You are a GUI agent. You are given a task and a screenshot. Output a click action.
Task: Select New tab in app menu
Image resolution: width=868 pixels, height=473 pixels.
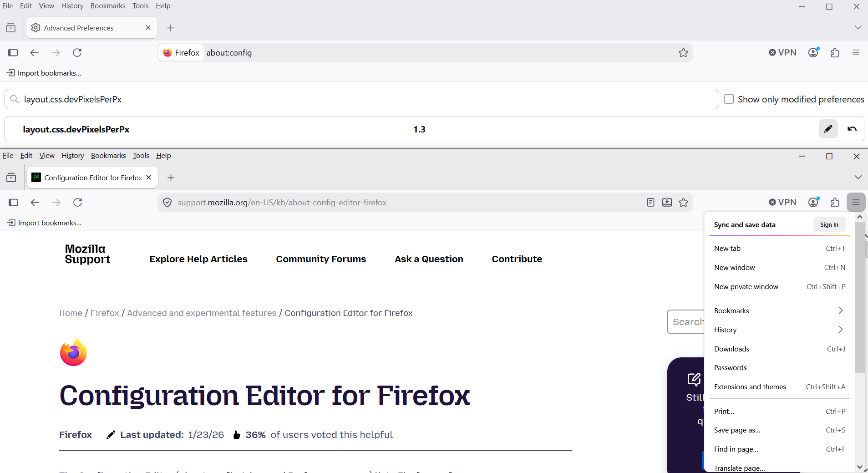[779, 249]
